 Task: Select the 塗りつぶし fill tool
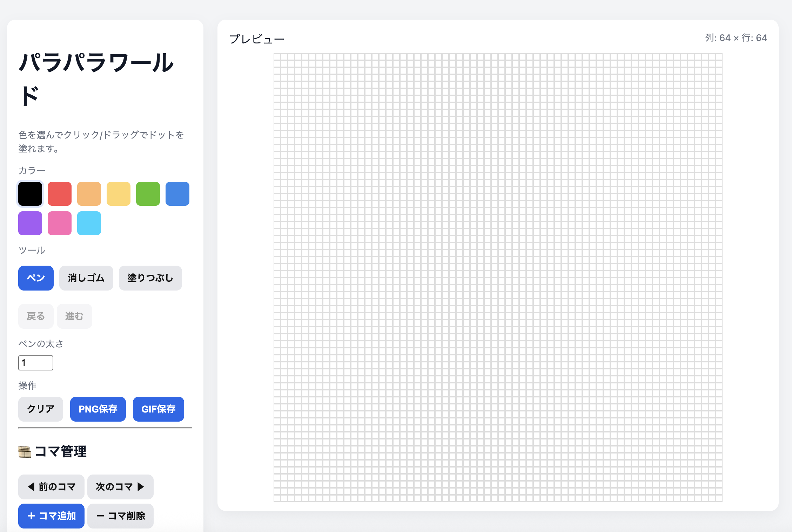coord(150,278)
